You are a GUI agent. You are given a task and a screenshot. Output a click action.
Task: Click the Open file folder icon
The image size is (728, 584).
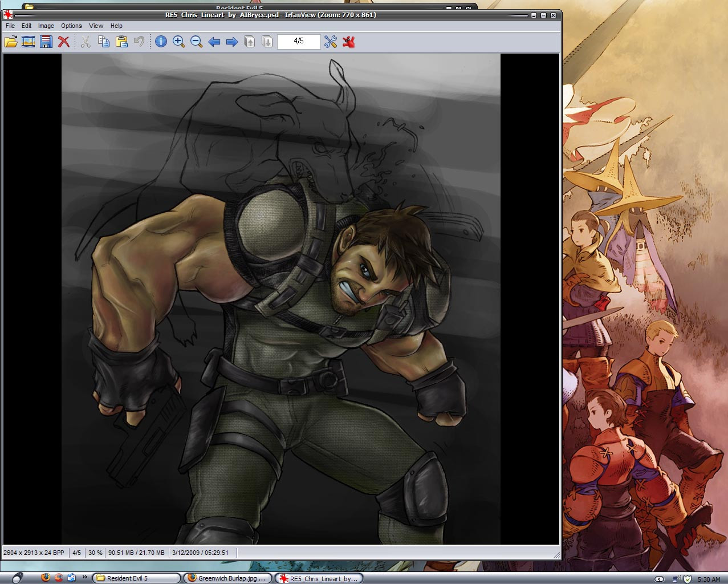click(11, 42)
